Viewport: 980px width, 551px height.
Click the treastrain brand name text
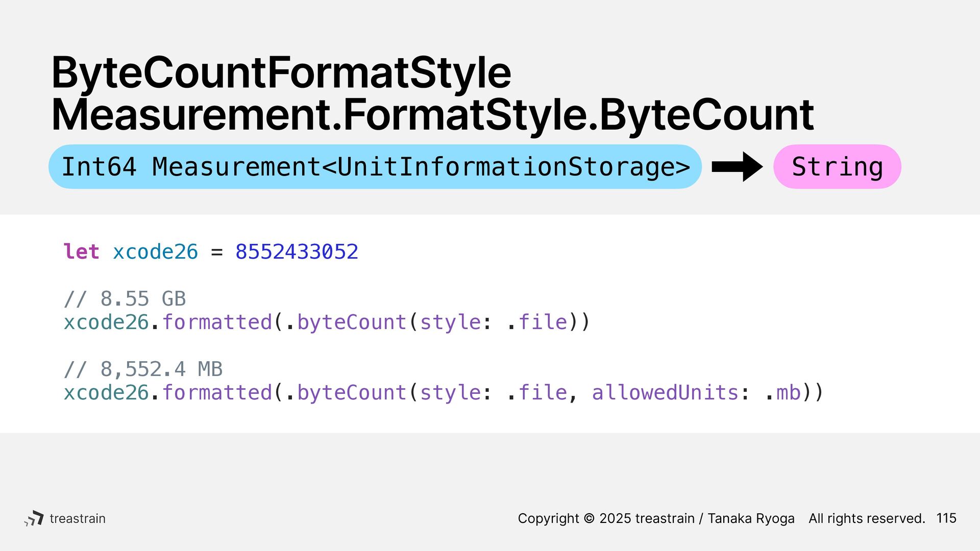78,518
